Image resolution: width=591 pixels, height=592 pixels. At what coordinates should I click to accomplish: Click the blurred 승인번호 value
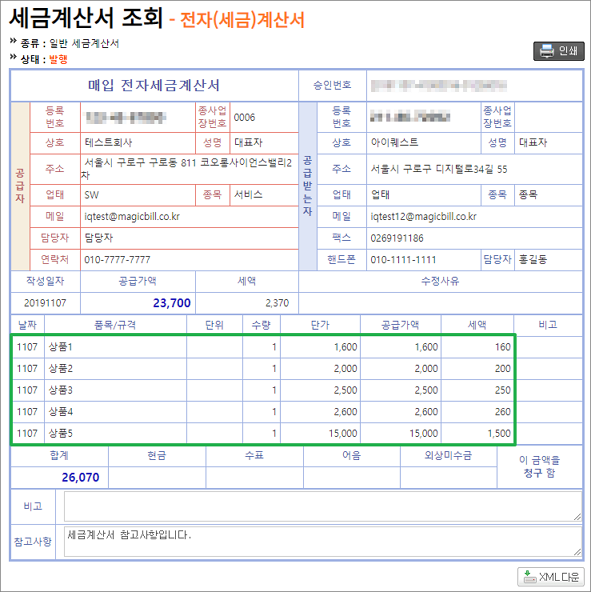[x=438, y=86]
